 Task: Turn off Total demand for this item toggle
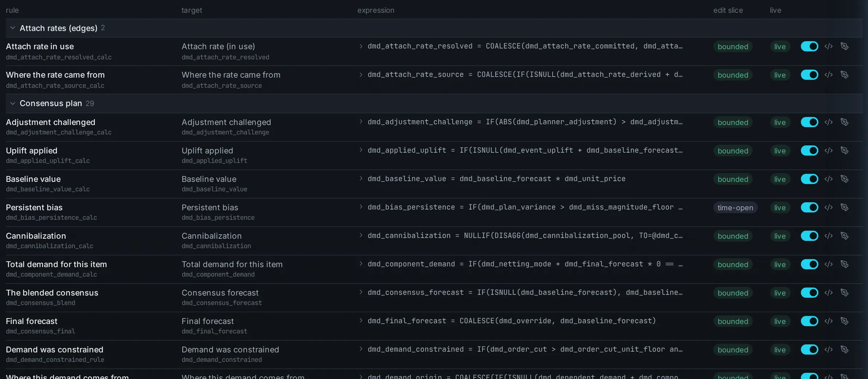pyautogui.click(x=809, y=264)
